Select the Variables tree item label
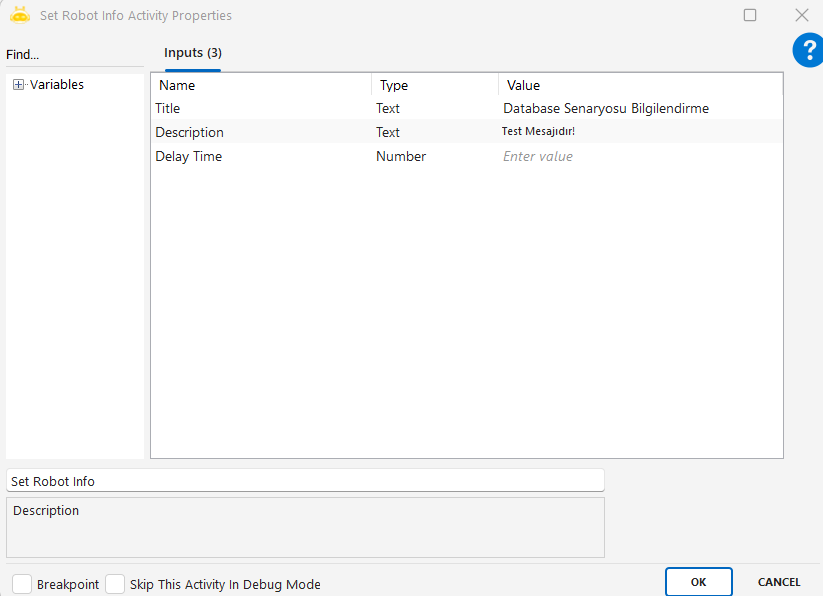The height and width of the screenshot is (596, 823). click(57, 85)
